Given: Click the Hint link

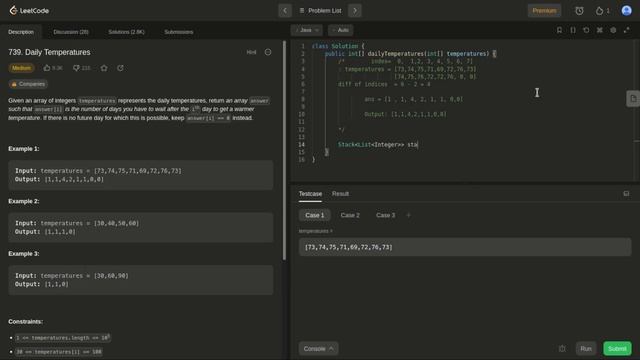Looking at the screenshot, I should pos(251,52).
